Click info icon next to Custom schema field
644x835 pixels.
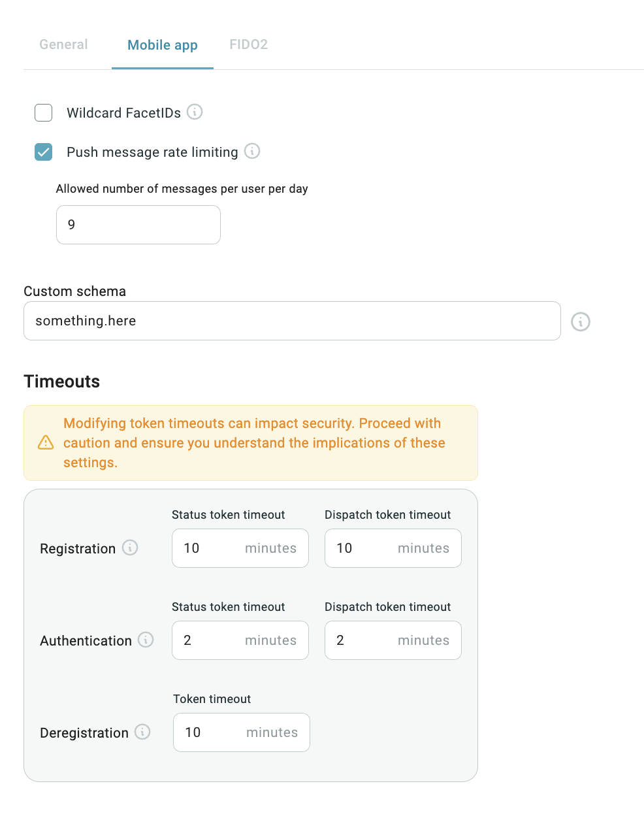pyautogui.click(x=581, y=321)
